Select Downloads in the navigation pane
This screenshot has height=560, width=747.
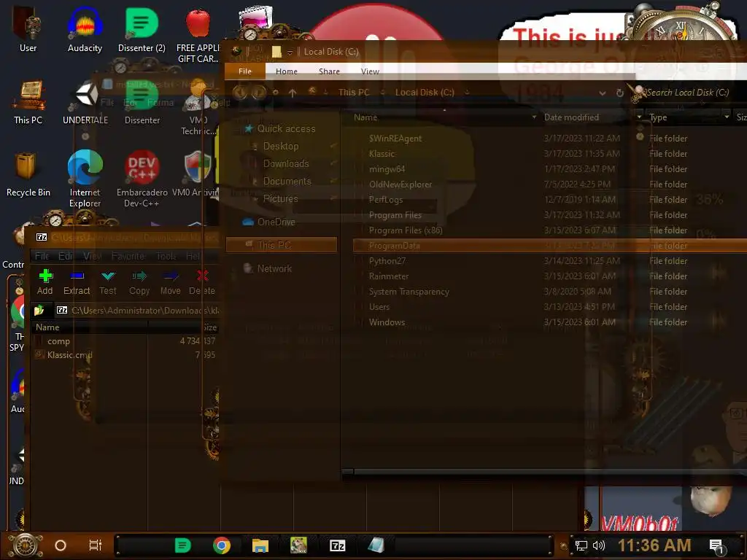click(x=286, y=164)
